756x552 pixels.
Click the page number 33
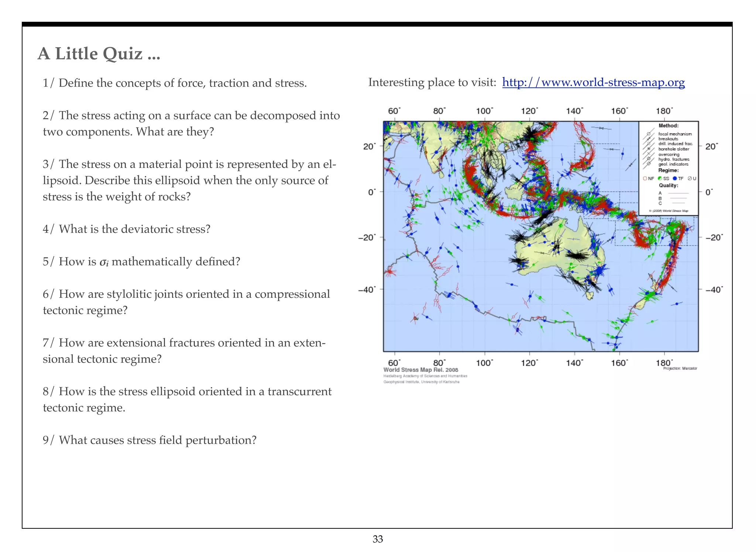[x=378, y=539]
